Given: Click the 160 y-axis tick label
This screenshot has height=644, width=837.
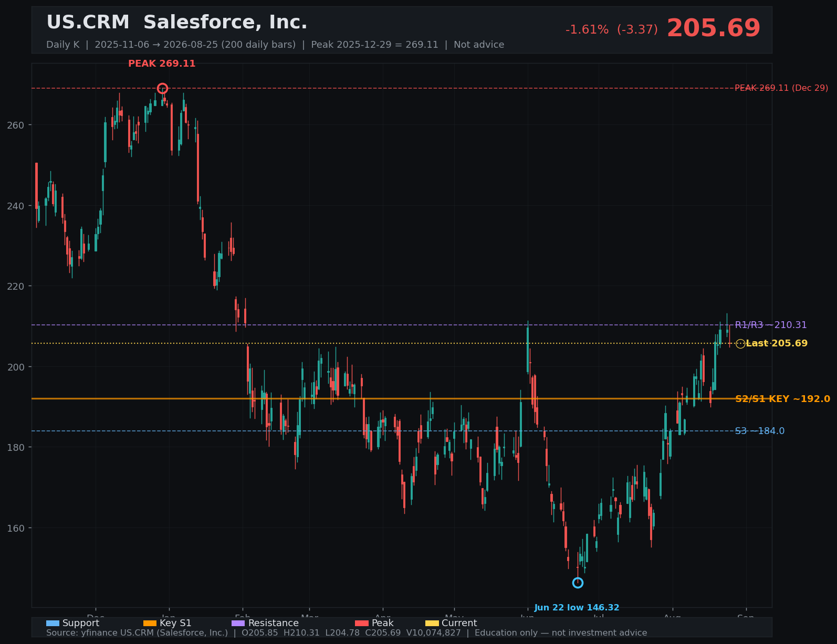Looking at the screenshot, I should pos(17,528).
